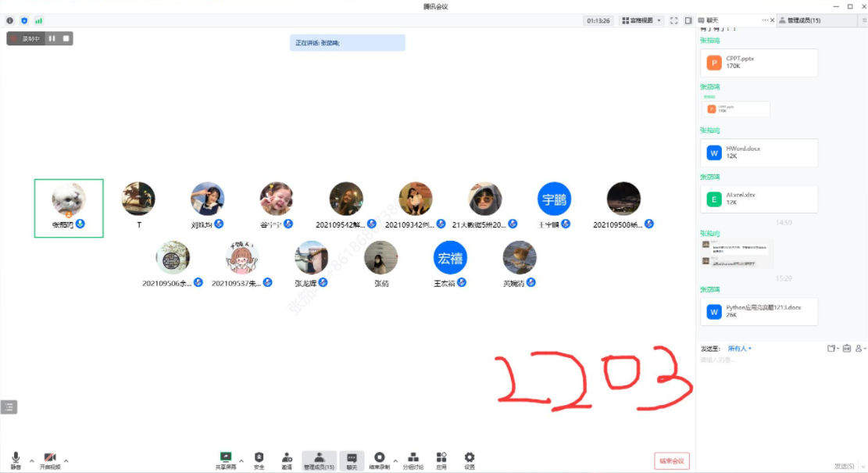
Task: Open the far-right panel menu icon
Action: pos(864,20)
